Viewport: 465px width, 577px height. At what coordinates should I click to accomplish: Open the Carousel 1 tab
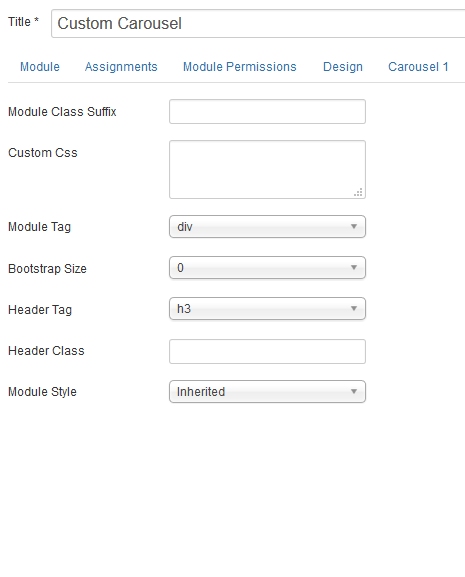point(418,67)
